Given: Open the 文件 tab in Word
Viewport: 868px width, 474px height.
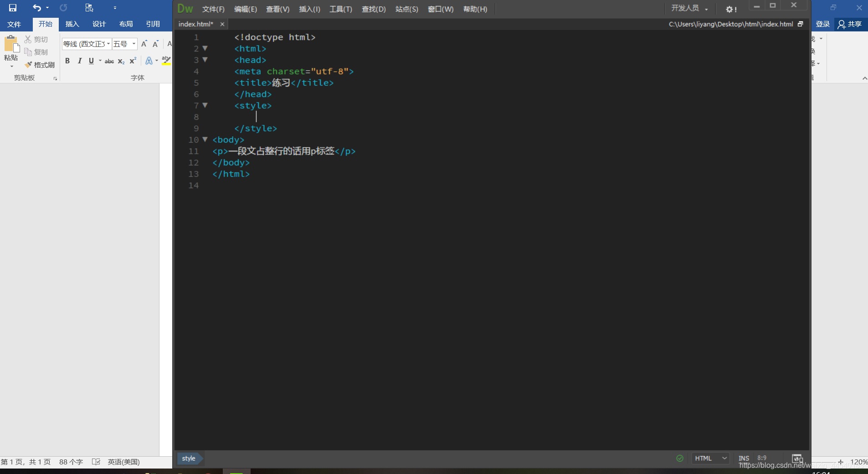Looking at the screenshot, I should tap(14, 24).
